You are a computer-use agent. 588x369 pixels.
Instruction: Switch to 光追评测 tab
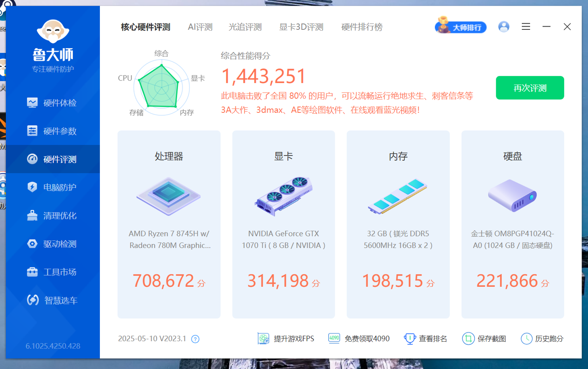point(245,27)
